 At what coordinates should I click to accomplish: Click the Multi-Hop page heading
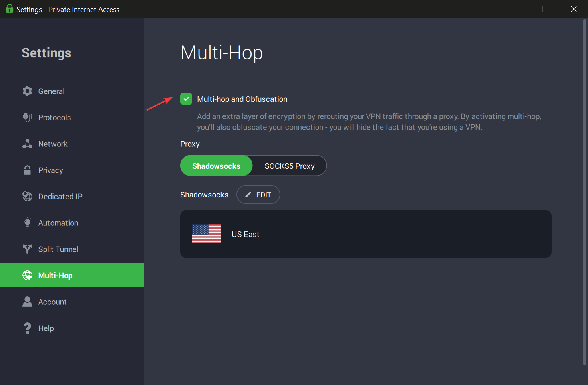coord(222,53)
